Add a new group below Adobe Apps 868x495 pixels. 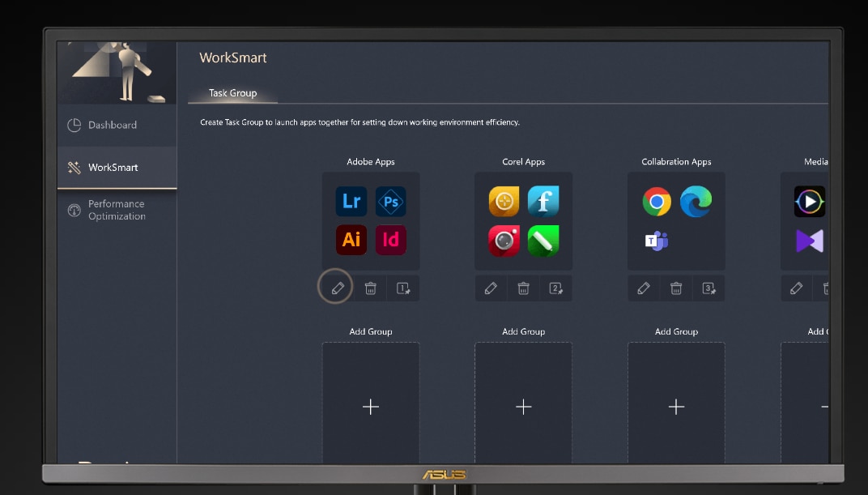pos(371,407)
